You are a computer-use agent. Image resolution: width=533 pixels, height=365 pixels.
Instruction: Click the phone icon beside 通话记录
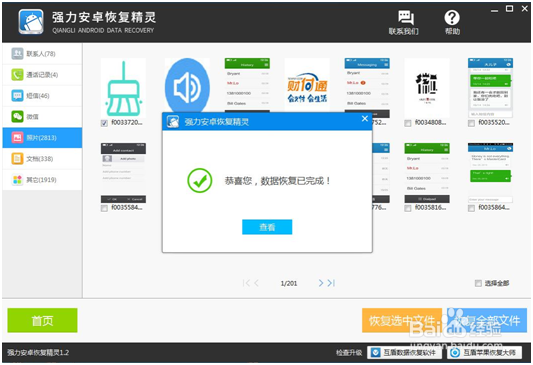click(x=17, y=74)
